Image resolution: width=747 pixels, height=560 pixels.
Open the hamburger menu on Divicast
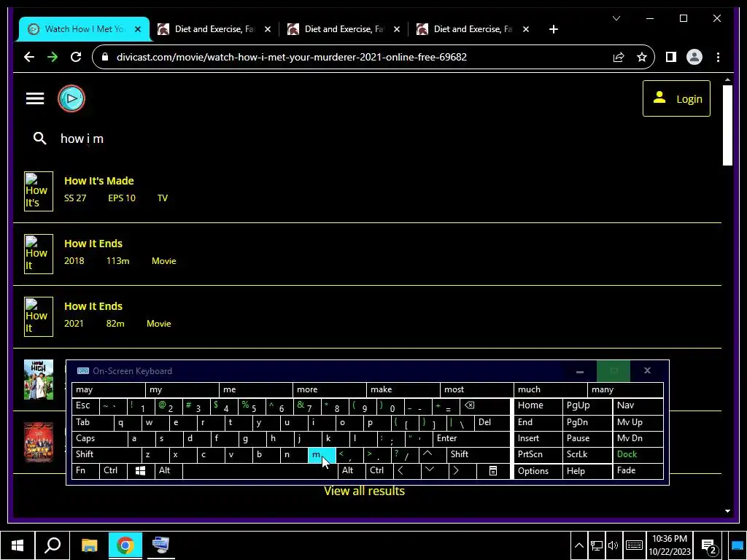coord(35,98)
